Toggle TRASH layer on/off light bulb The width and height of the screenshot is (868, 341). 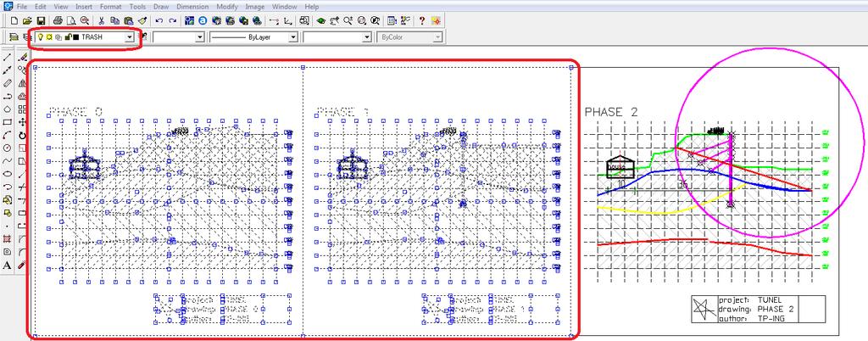[41, 37]
